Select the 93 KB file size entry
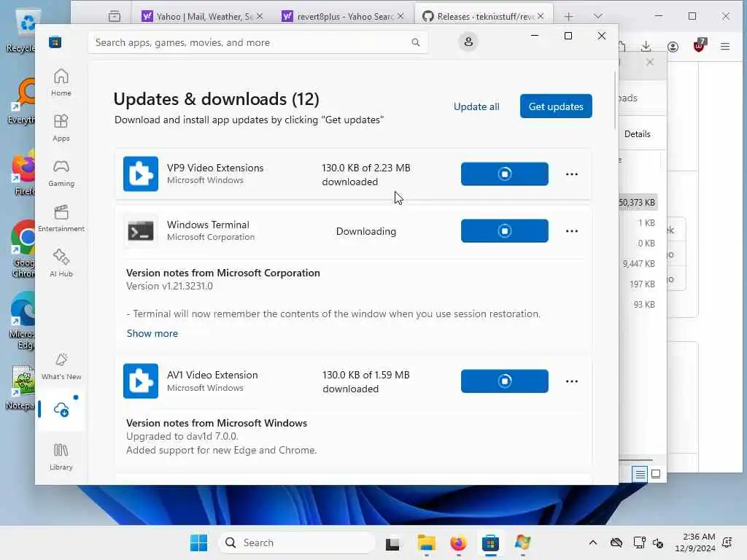Image resolution: width=747 pixels, height=560 pixels. 644,305
